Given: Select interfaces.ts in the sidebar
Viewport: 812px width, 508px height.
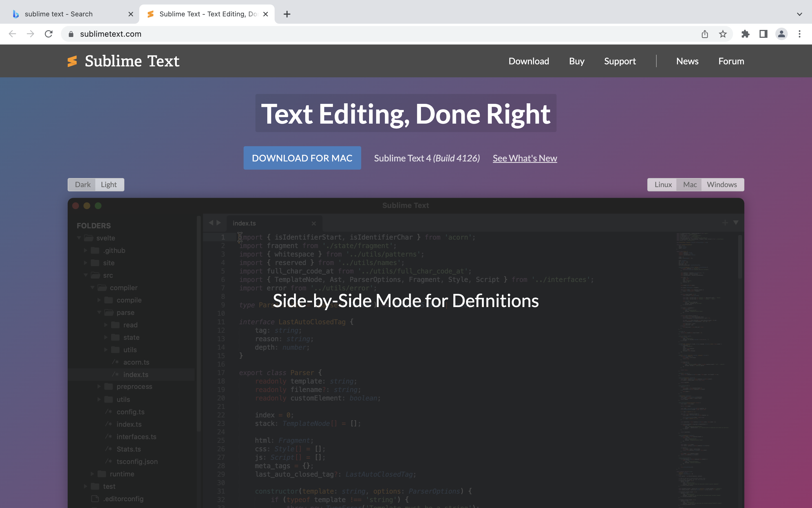Looking at the screenshot, I should coord(136,437).
